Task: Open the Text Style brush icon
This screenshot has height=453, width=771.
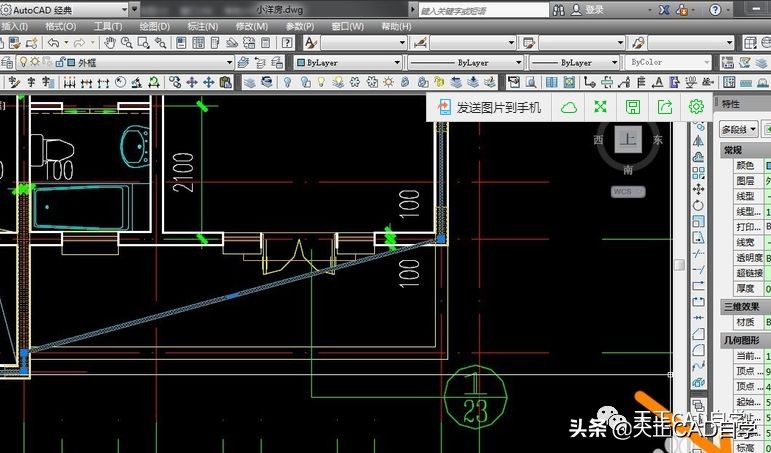Action: (310, 43)
